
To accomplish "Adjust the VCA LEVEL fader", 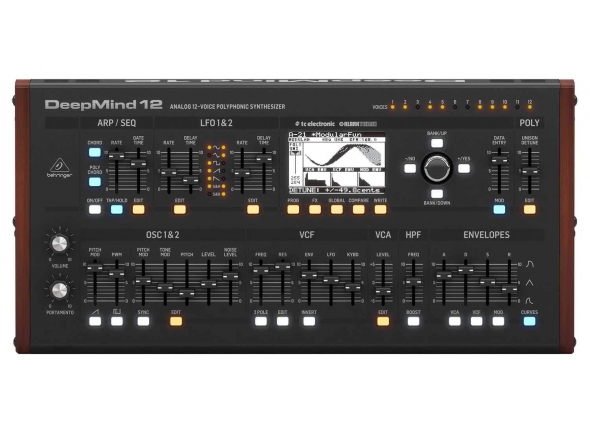I will (383, 291).
